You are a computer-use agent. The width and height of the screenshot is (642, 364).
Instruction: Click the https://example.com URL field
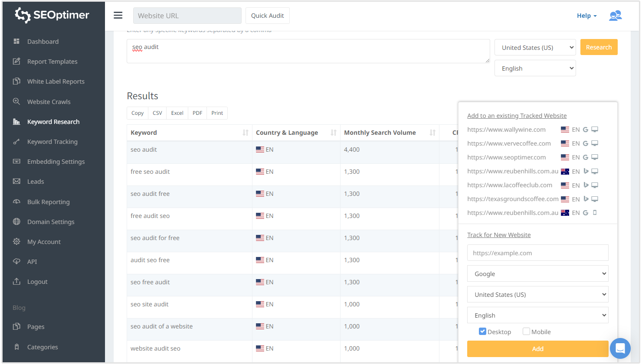(537, 253)
